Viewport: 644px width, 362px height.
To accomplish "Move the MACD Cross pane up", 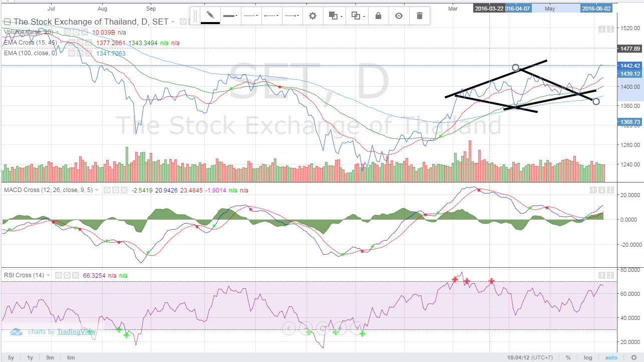I will (x=594, y=190).
